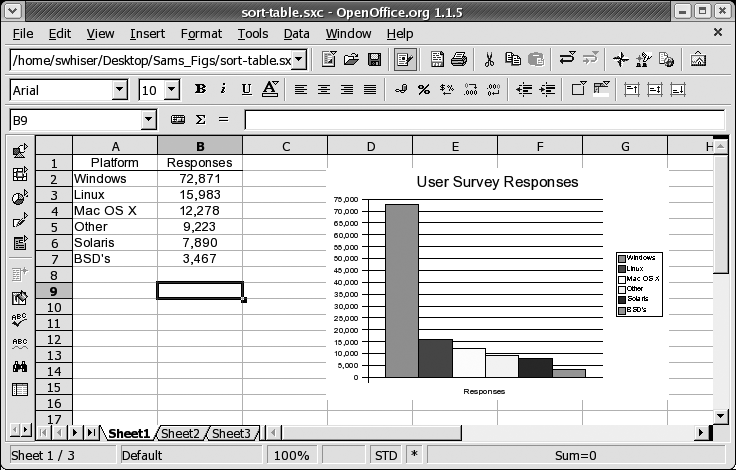
Task: Open the Gallery icon at toolbar end
Action: tap(698, 60)
